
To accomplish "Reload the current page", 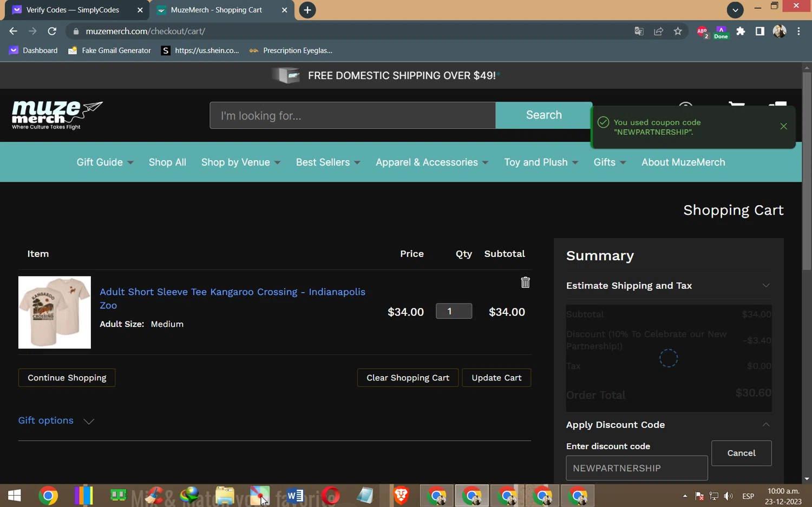I will click(x=52, y=31).
